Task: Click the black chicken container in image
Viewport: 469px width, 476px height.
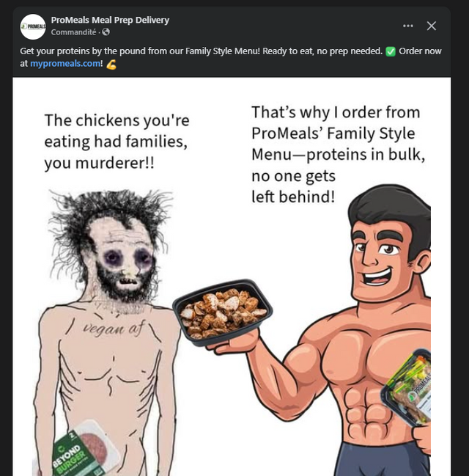Action: coord(222,312)
